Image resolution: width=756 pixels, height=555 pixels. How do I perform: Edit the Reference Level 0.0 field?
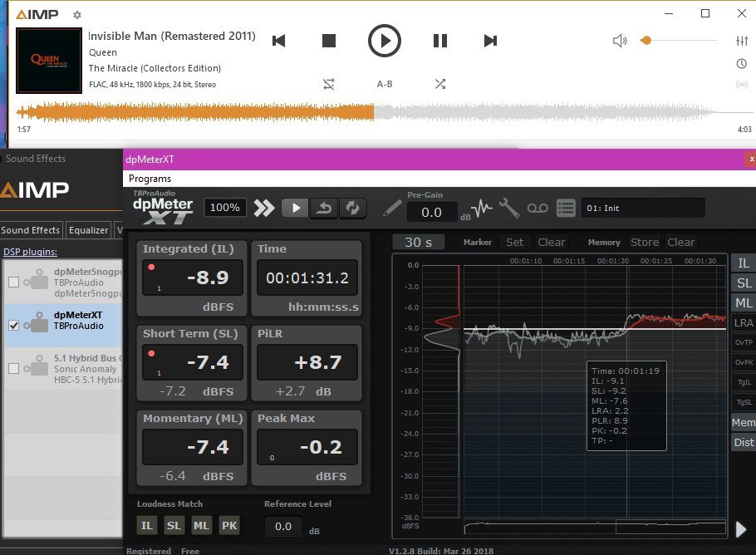tap(283, 526)
